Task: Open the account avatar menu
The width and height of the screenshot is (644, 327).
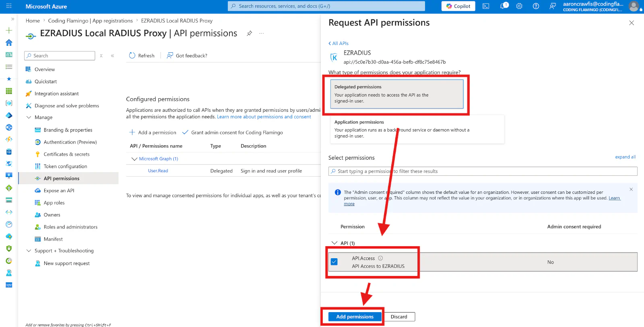Action: [634, 6]
